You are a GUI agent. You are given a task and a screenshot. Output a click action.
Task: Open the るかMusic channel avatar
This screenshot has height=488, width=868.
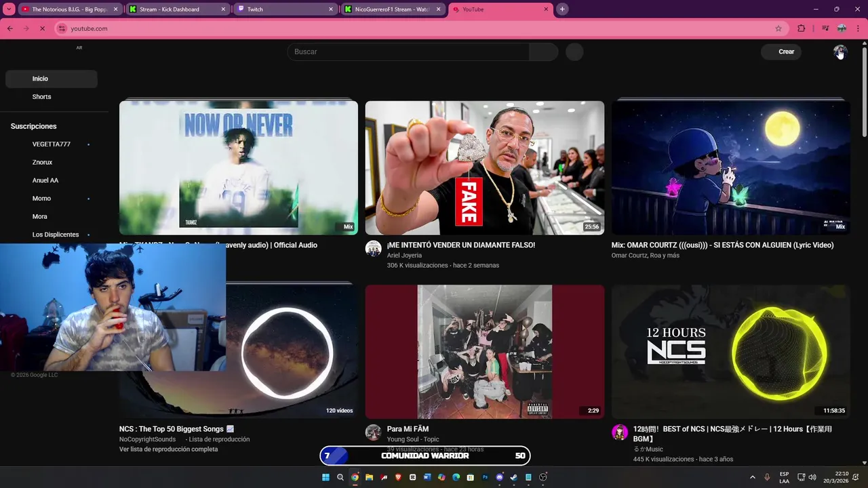pyautogui.click(x=620, y=432)
